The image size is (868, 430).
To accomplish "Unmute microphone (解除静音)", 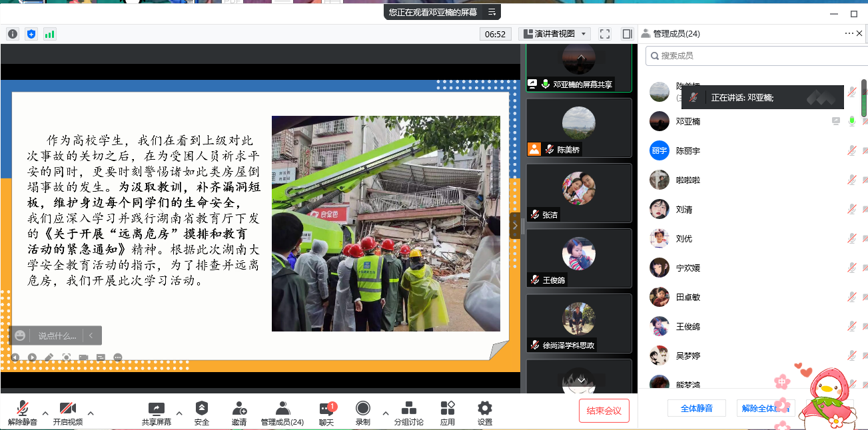I will pyautogui.click(x=22, y=413).
